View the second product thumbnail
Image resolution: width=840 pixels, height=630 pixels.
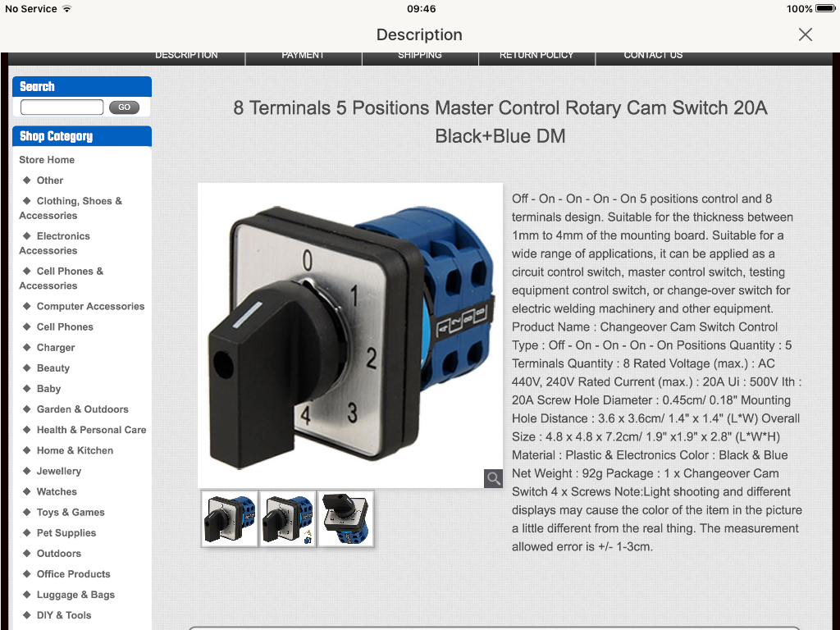tap(288, 518)
